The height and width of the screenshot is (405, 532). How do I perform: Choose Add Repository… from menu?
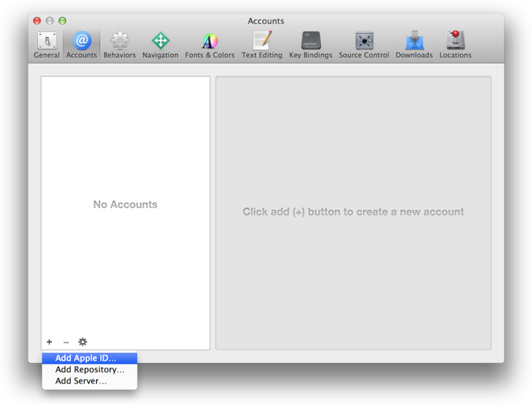(90, 369)
